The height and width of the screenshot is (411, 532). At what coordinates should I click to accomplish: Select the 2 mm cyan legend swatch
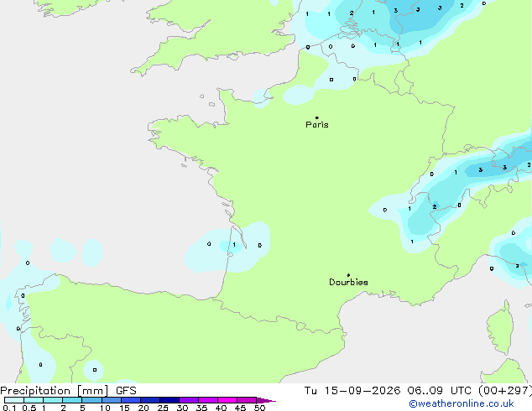tap(72, 400)
